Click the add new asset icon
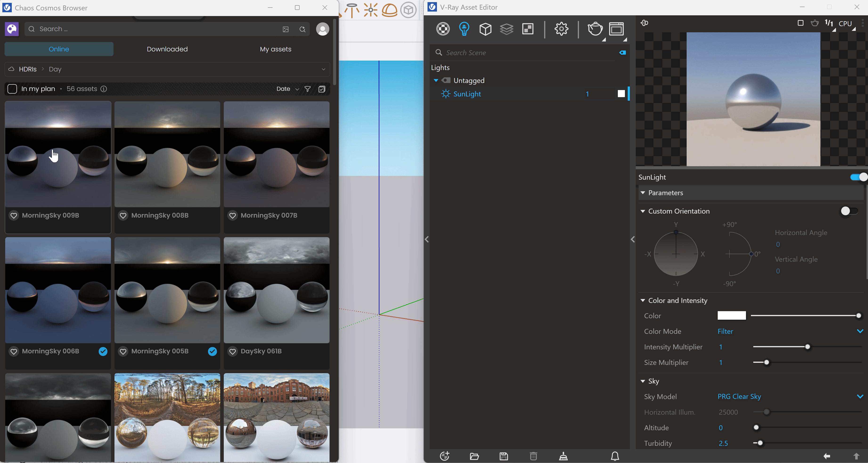 (444, 456)
